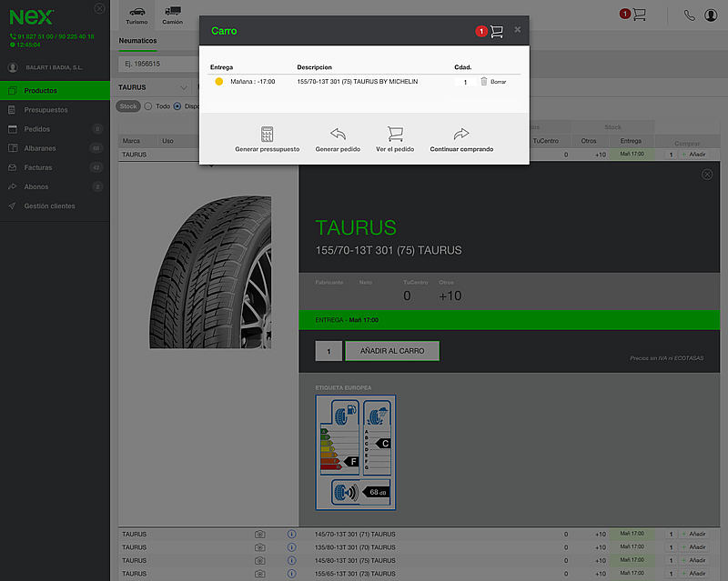Click Generar pedido
Viewport: 728px width, 581px height.
coord(338,139)
